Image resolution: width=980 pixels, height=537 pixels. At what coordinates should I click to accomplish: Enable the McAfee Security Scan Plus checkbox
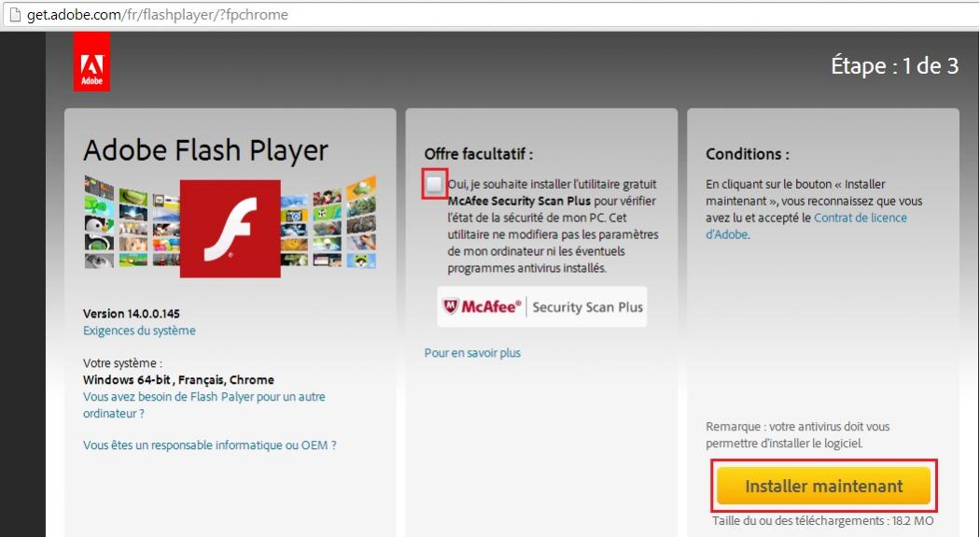[x=435, y=185]
